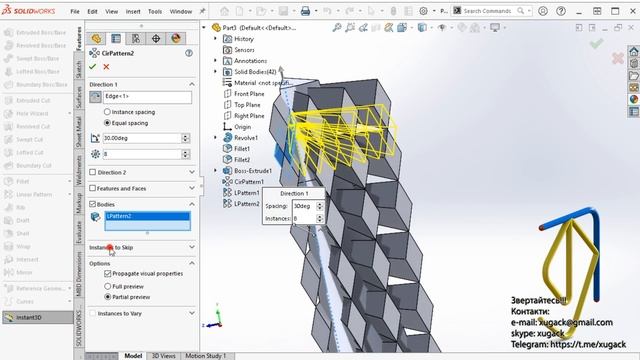Viewport: 640px width, 360px height.
Task: Expand the Revolve1 tree node
Action: coord(216,138)
